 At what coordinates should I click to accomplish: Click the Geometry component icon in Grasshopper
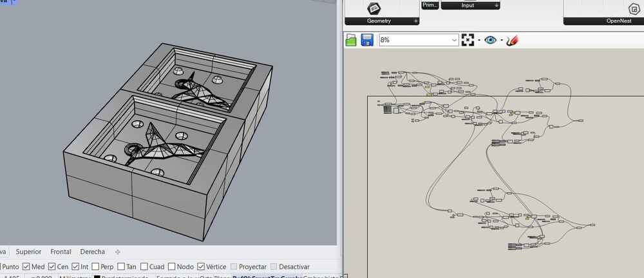374,8
